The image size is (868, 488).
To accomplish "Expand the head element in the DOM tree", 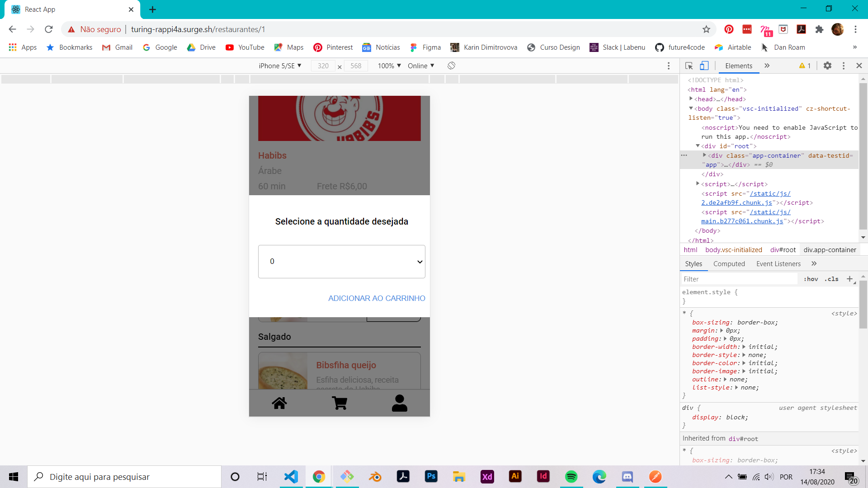I will (691, 99).
